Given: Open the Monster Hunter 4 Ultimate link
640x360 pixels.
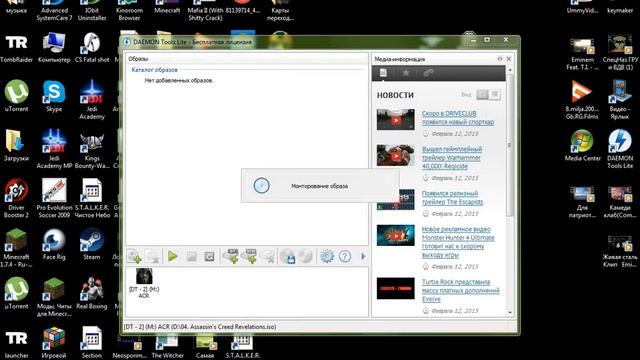Looking at the screenshot, I should coord(458,242).
